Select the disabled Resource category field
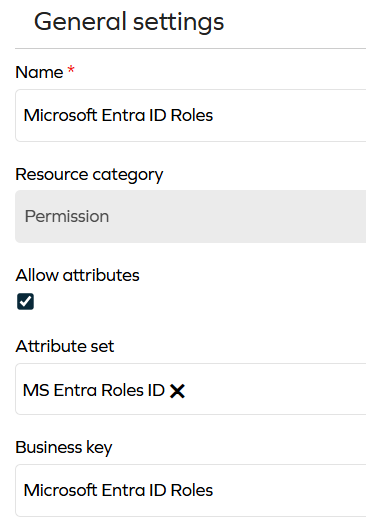Viewport: 366px width, 525px height. (191, 216)
